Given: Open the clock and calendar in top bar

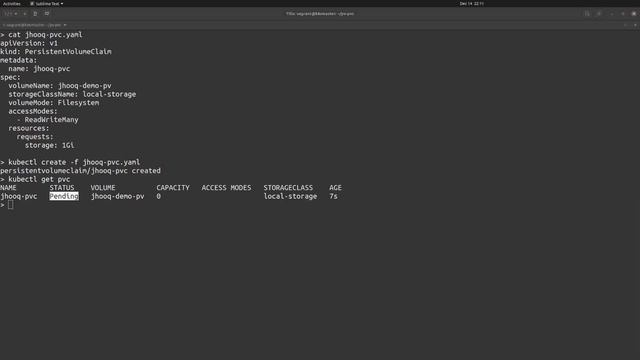Looking at the screenshot, I should click(x=471, y=4).
